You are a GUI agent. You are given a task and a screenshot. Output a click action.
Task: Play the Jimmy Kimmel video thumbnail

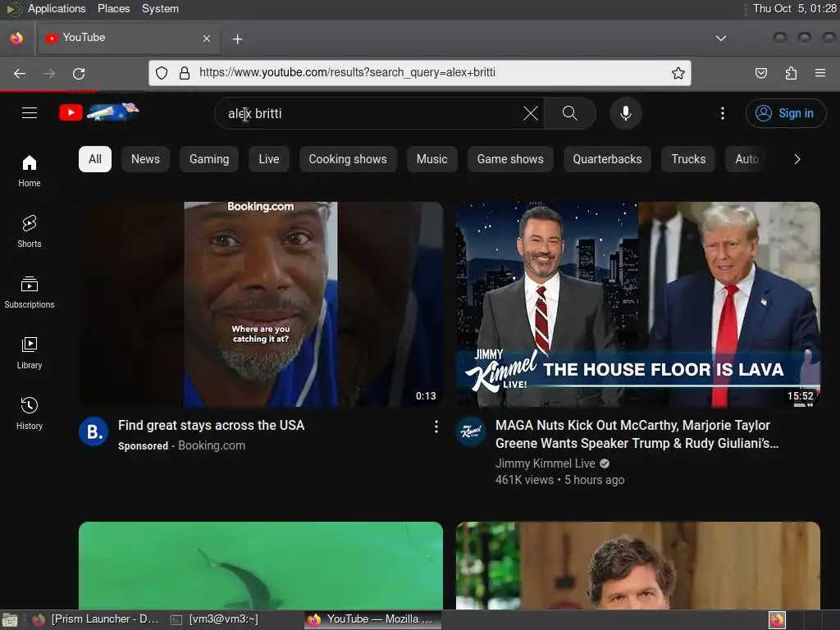[x=638, y=304]
